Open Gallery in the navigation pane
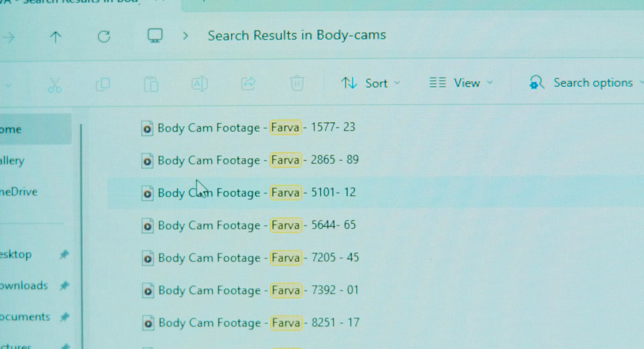The width and height of the screenshot is (644, 349). pyautogui.click(x=12, y=161)
